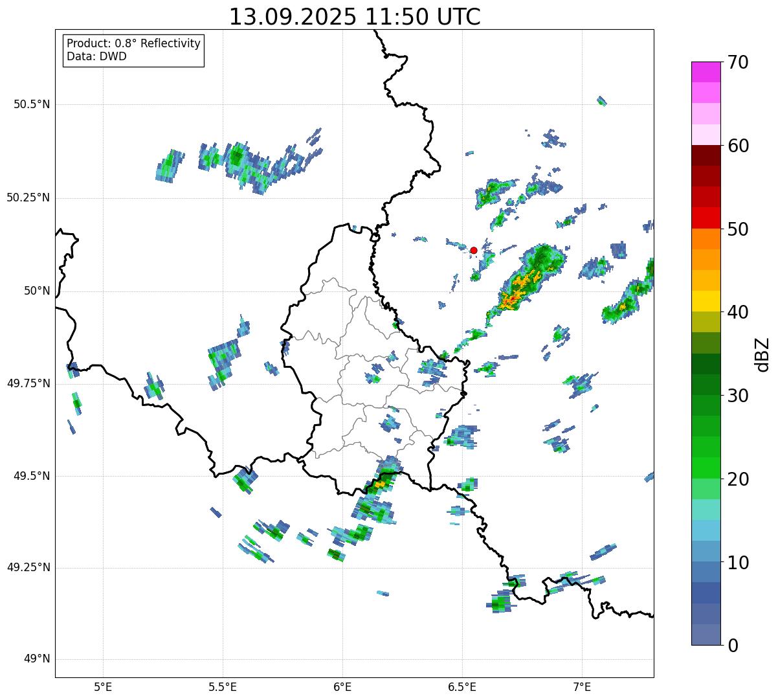This screenshot has height=700, width=778.
Task: Pick the bright magenta top colorbar segment
Action: coord(706,72)
